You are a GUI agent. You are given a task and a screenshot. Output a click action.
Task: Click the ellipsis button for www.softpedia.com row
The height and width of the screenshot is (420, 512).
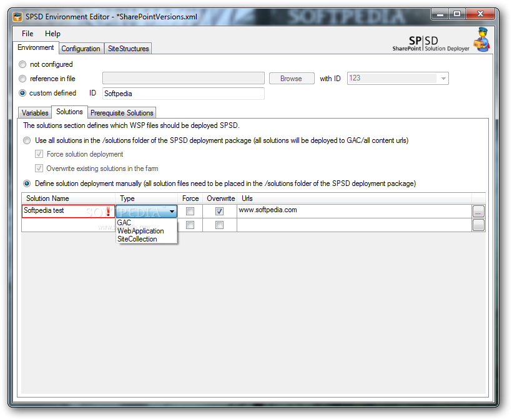click(478, 212)
